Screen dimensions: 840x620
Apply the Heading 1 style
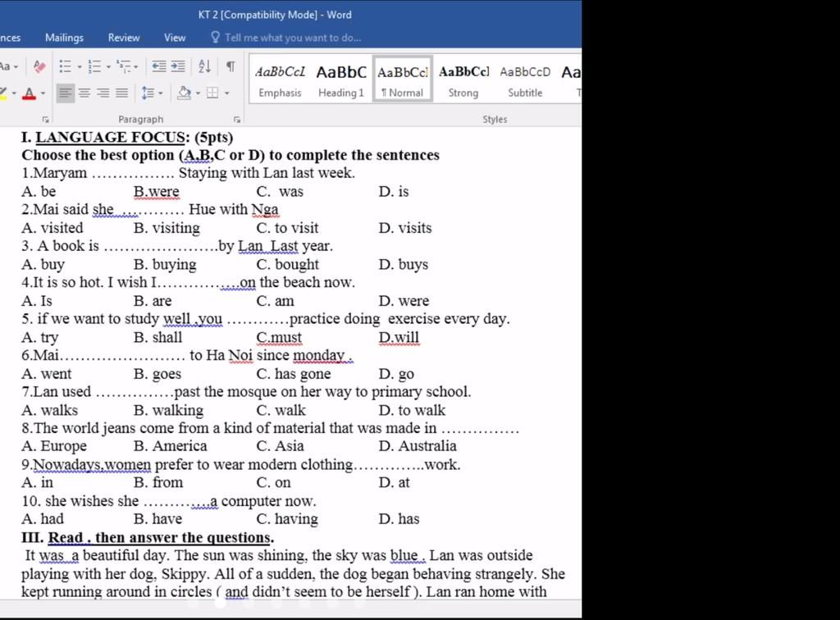tap(340, 81)
